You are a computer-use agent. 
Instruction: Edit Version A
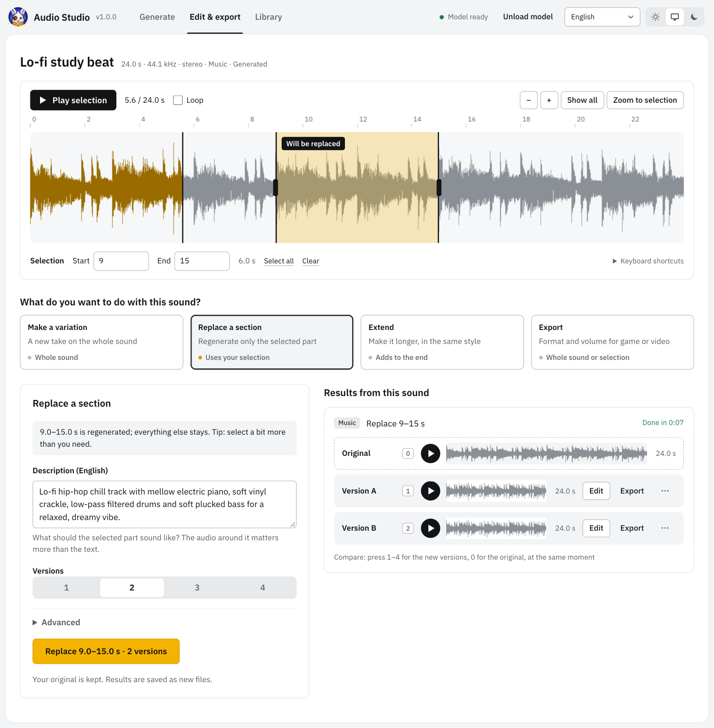coord(596,491)
